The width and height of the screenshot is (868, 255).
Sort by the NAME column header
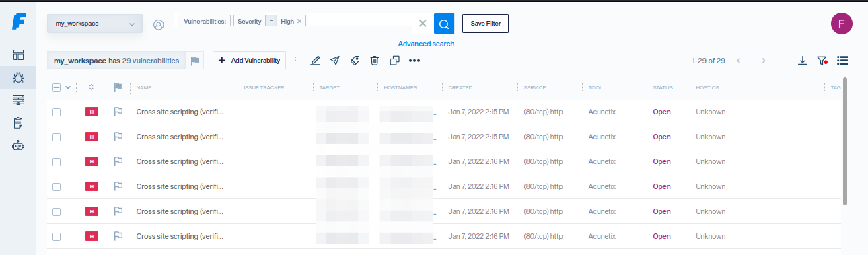point(143,87)
